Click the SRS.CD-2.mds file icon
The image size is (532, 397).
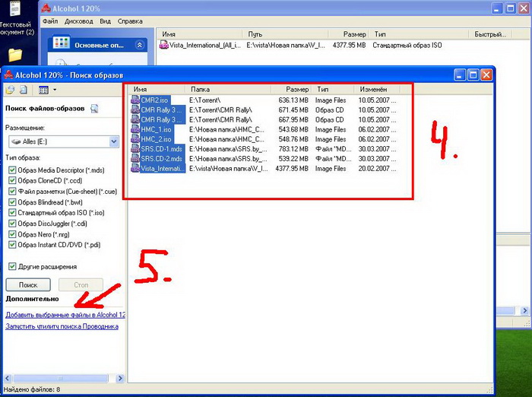click(x=135, y=159)
